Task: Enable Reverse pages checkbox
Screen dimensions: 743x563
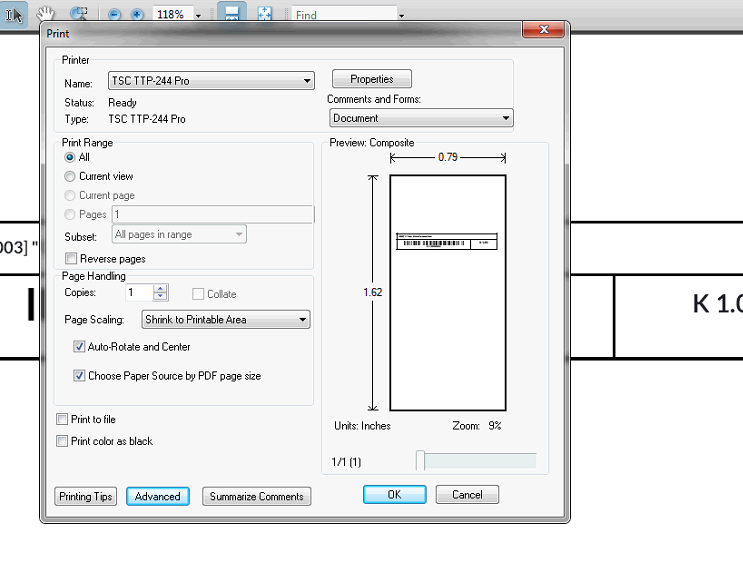Action: (71, 258)
